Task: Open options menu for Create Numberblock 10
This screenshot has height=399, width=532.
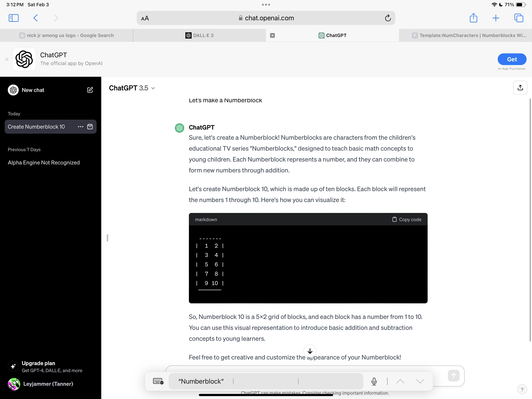Action: click(x=81, y=127)
